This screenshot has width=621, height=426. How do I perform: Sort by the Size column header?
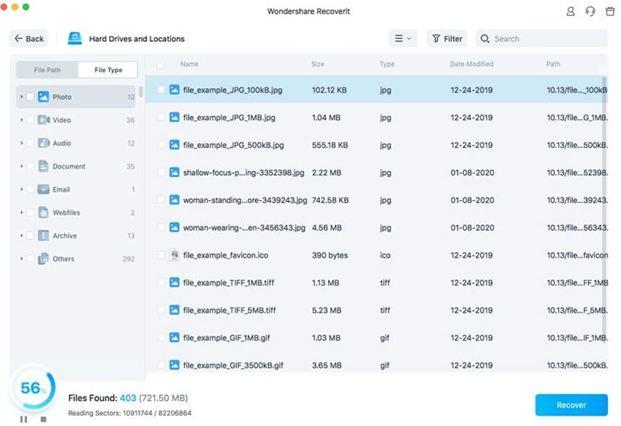tap(318, 64)
